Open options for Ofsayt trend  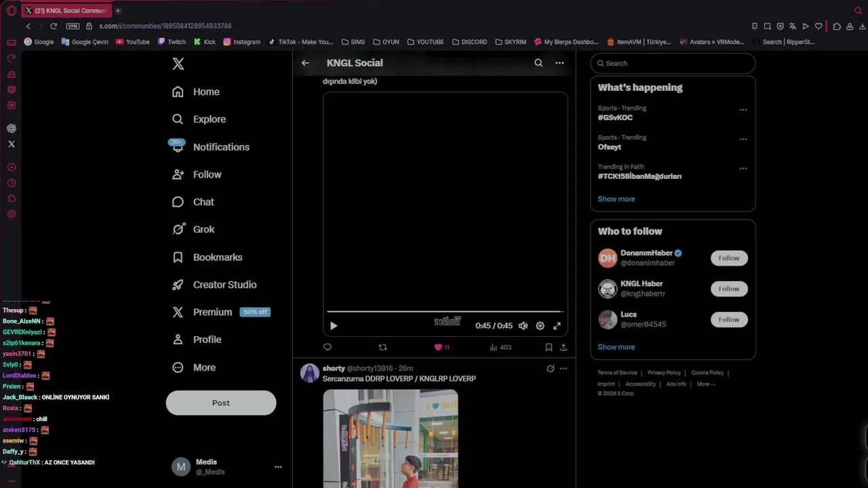click(x=743, y=139)
